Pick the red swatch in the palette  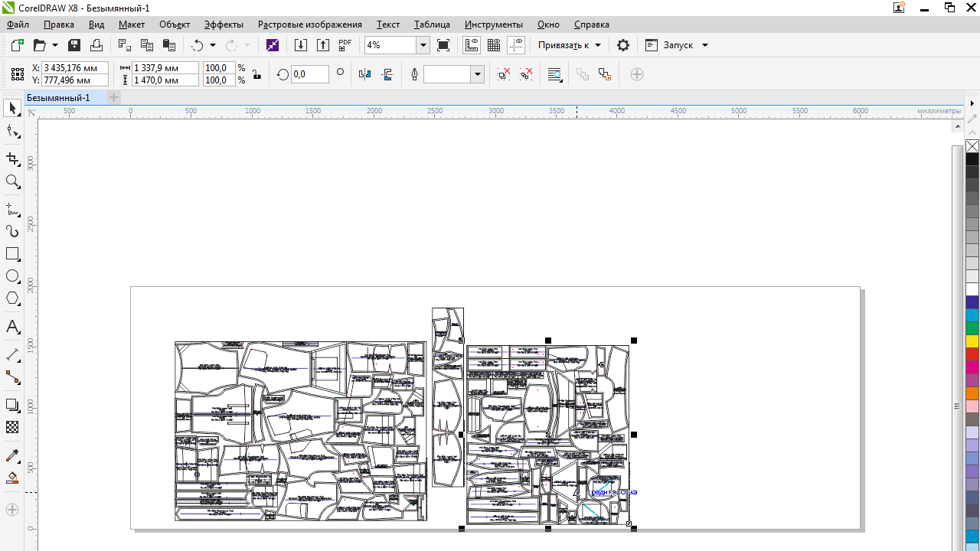[x=972, y=354]
